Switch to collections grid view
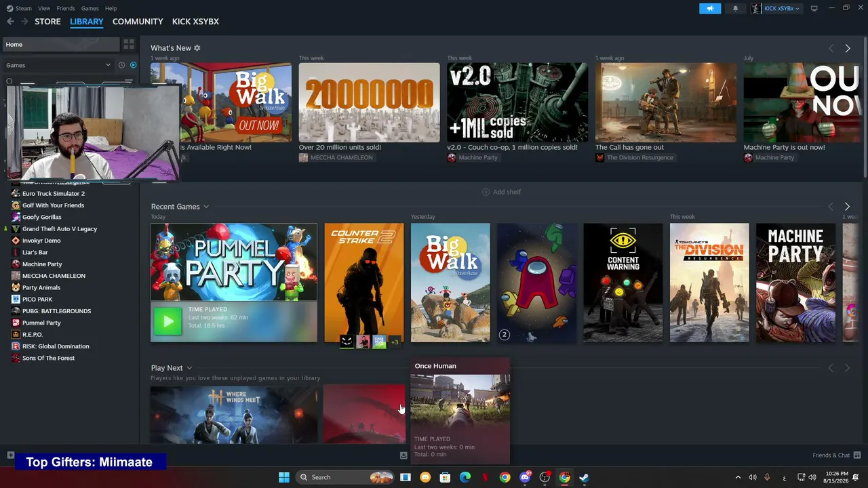Viewport: 868px width, 488px height. [129, 44]
